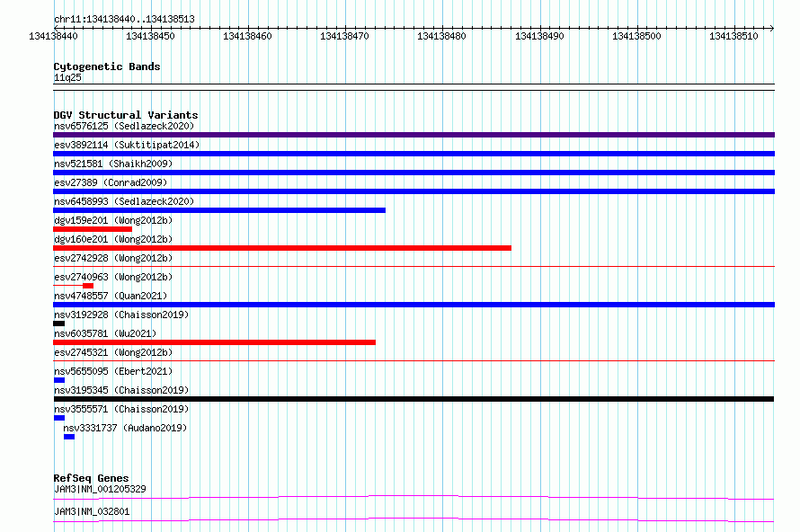Click the magenta JAM3 NM_001205329 transcript line

(413, 497)
